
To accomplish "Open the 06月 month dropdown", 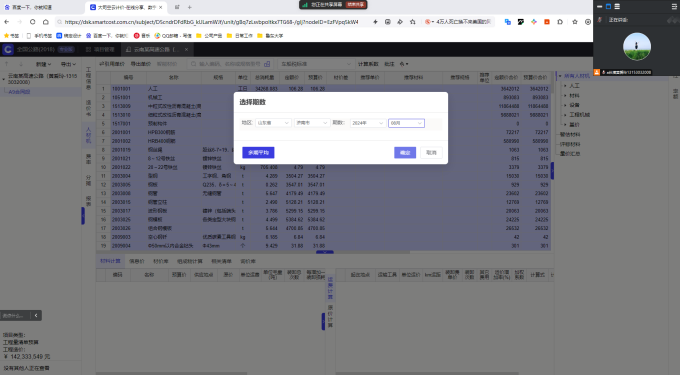I will [x=406, y=123].
